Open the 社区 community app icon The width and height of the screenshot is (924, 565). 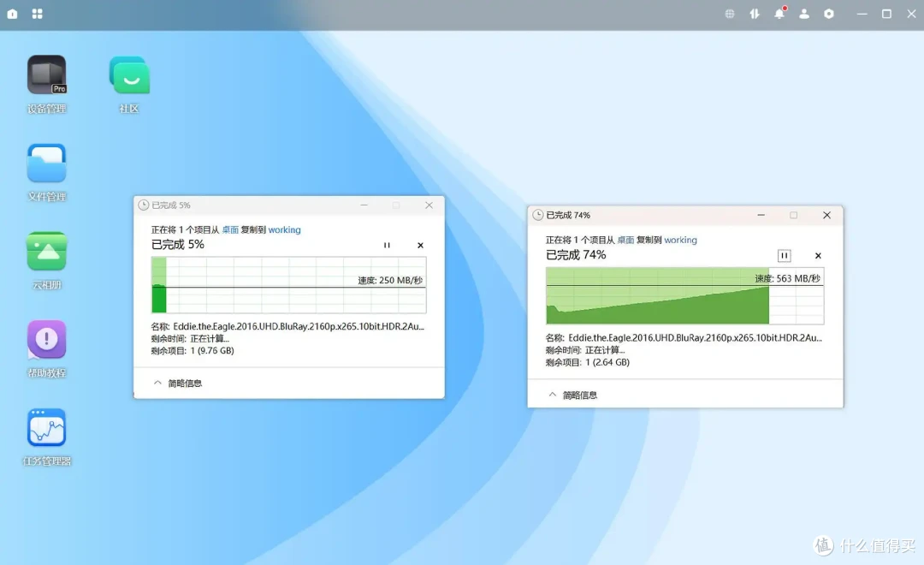[130, 74]
